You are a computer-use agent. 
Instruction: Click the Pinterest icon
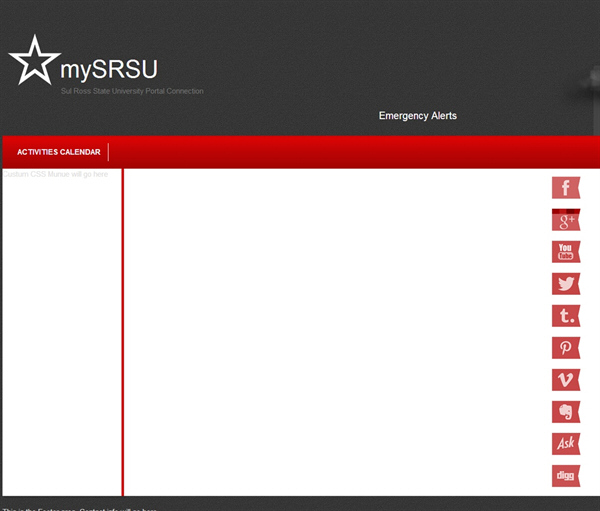[566, 348]
